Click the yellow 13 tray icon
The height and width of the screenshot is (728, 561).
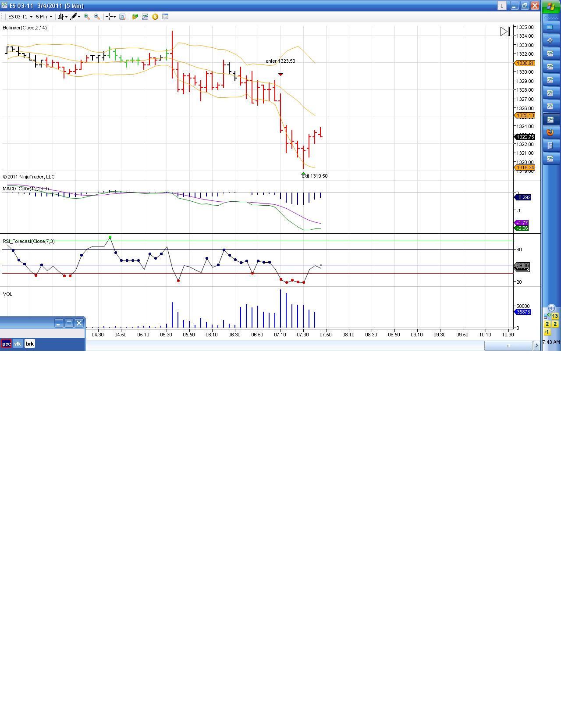pos(555,316)
